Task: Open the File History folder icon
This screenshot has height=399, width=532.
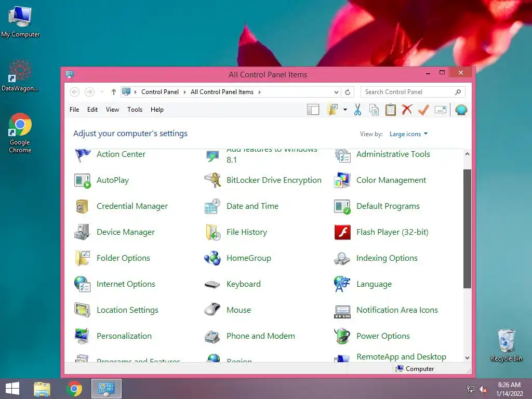Action: tap(213, 232)
